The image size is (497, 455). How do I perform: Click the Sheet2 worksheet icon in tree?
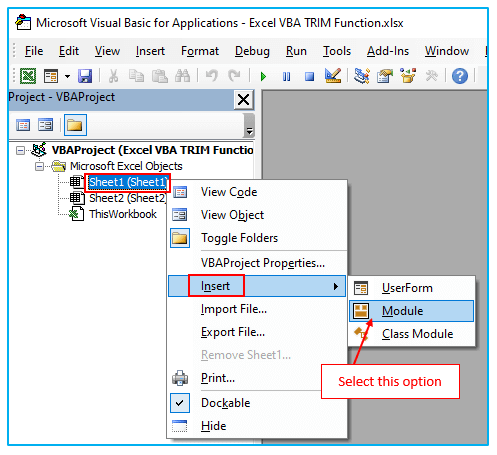click(77, 198)
